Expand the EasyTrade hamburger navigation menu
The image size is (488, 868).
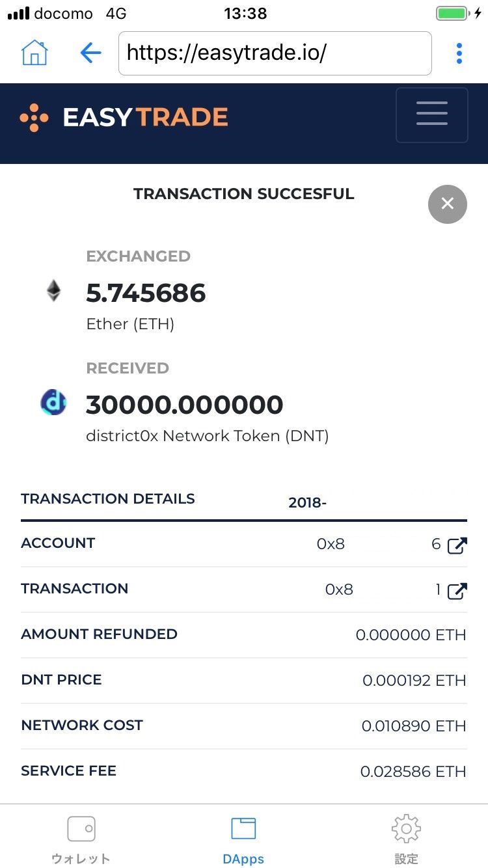click(x=431, y=115)
